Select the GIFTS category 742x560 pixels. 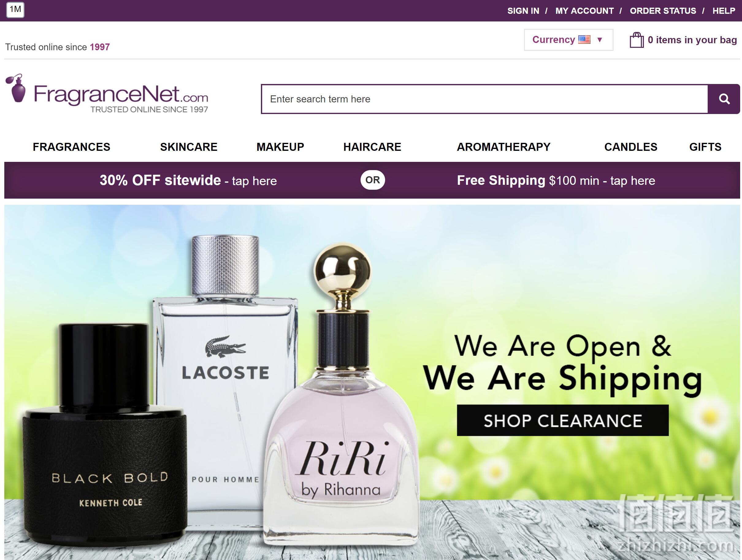coord(705,147)
